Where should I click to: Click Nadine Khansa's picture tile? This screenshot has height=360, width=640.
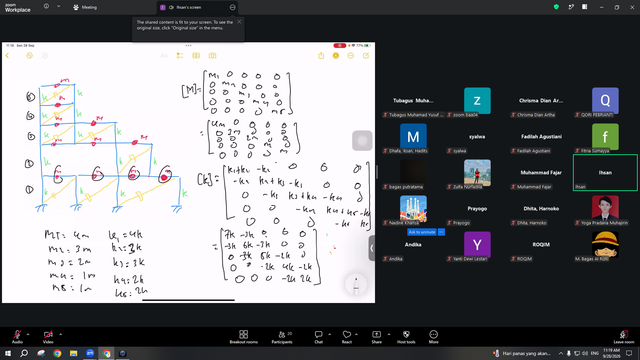coord(413,208)
